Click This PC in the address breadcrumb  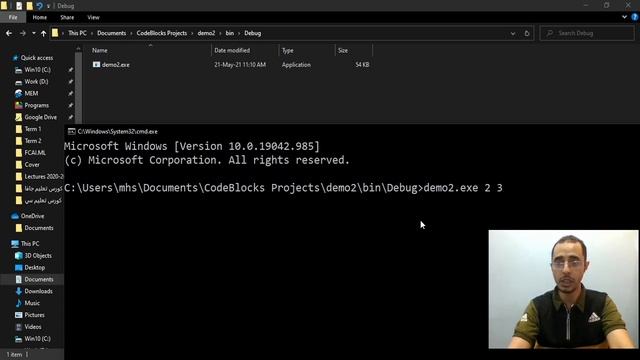(77, 33)
